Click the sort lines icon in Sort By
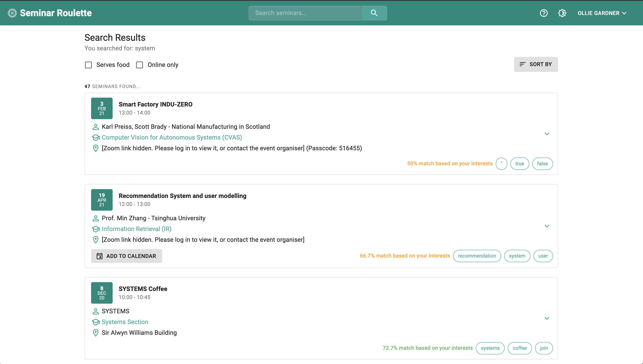 click(523, 64)
